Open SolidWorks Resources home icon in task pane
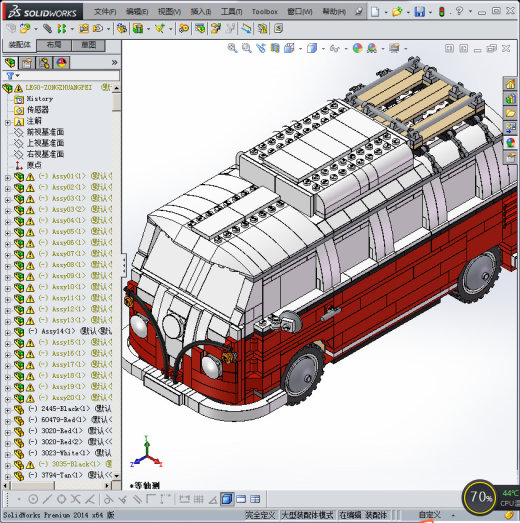Viewport: 520px width, 523px height. tap(510, 84)
